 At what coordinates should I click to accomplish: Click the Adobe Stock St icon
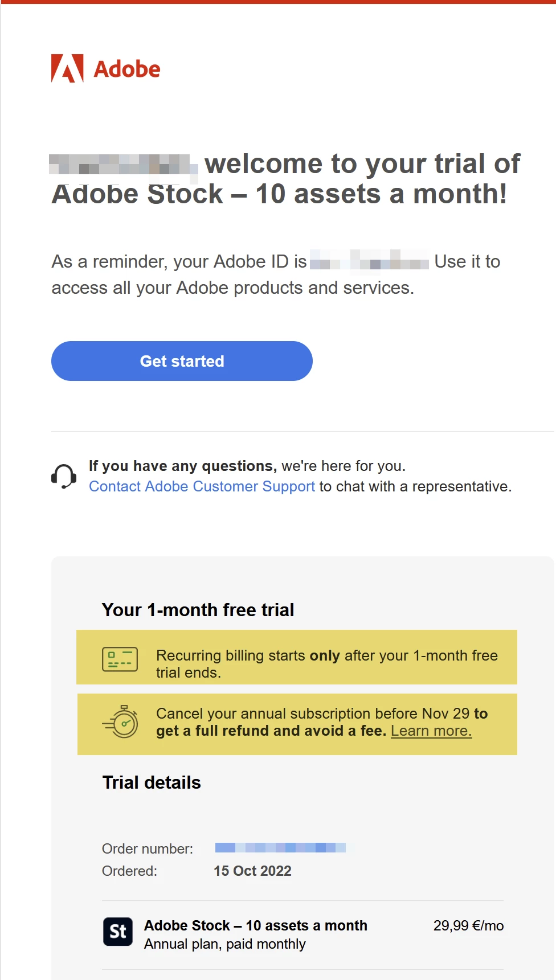point(118,932)
